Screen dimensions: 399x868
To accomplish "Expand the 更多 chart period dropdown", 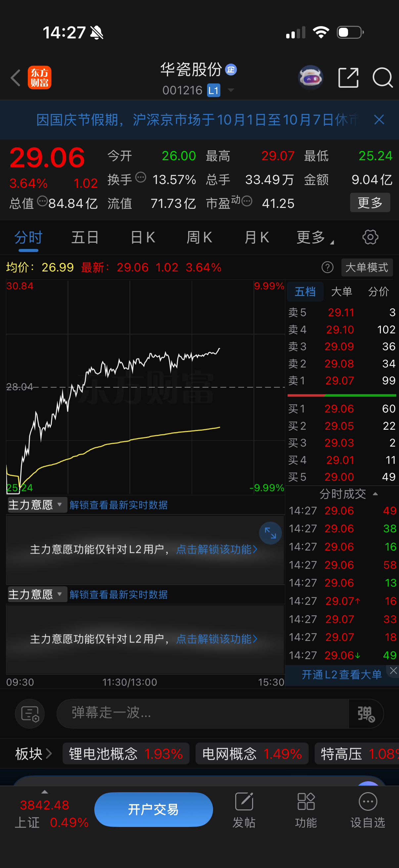I will point(315,238).
